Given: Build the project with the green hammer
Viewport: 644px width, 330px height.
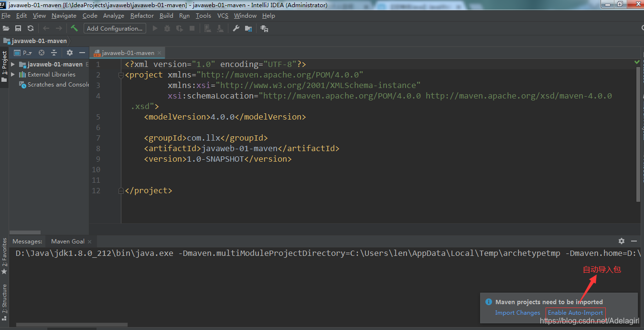Looking at the screenshot, I should 74,28.
